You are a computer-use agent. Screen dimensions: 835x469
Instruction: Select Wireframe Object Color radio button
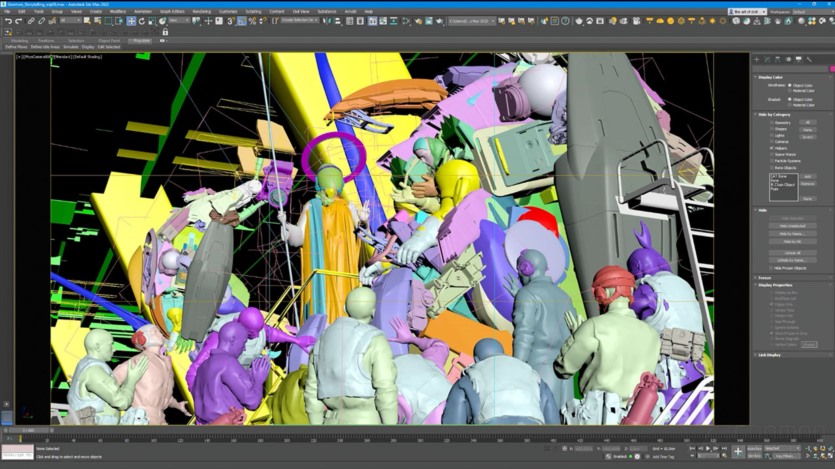click(790, 85)
